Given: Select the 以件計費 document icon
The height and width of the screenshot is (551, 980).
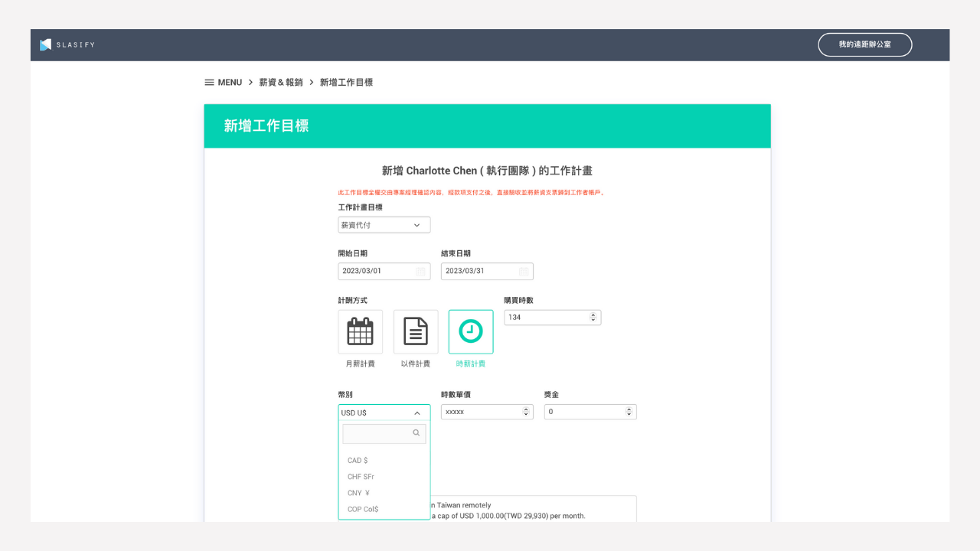Looking at the screenshot, I should pyautogui.click(x=416, y=332).
